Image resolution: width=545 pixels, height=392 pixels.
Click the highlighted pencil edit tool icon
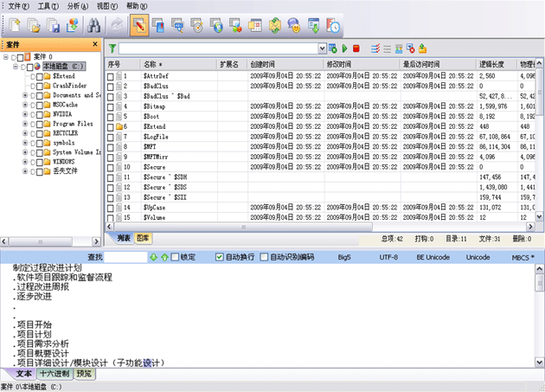pyautogui.click(x=139, y=25)
